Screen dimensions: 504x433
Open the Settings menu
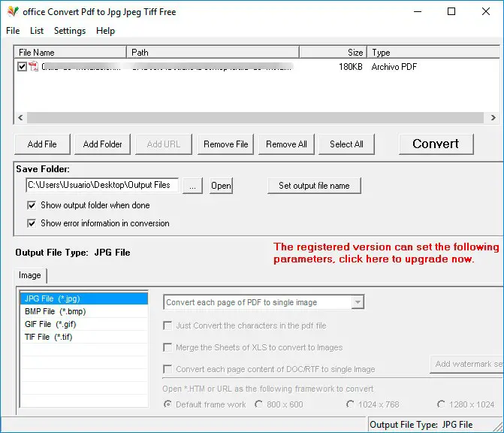(x=70, y=31)
